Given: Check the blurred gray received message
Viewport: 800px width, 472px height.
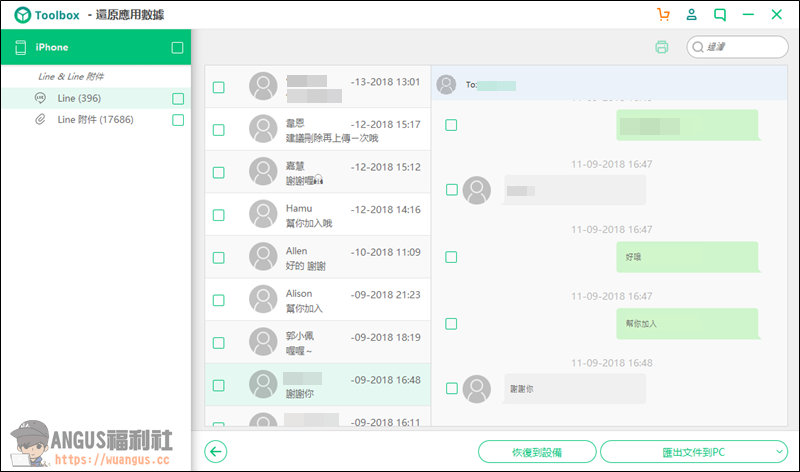Looking at the screenshot, I should pos(452,190).
